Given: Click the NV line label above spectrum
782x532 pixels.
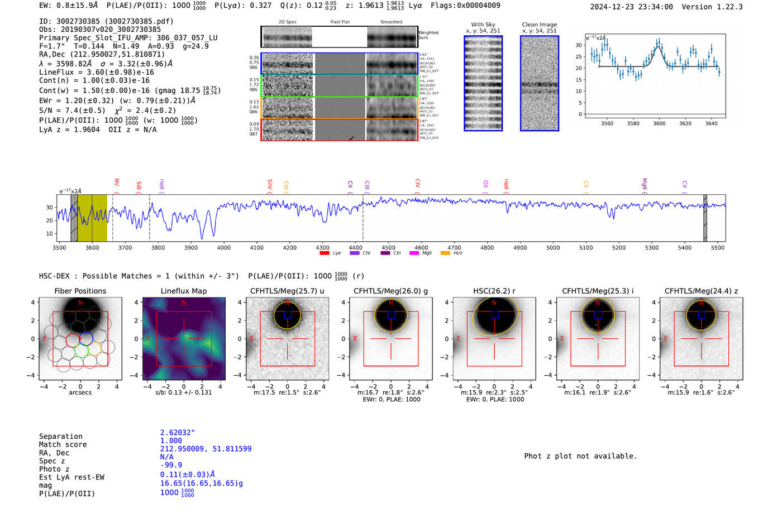Looking at the screenshot, I should click(117, 183).
